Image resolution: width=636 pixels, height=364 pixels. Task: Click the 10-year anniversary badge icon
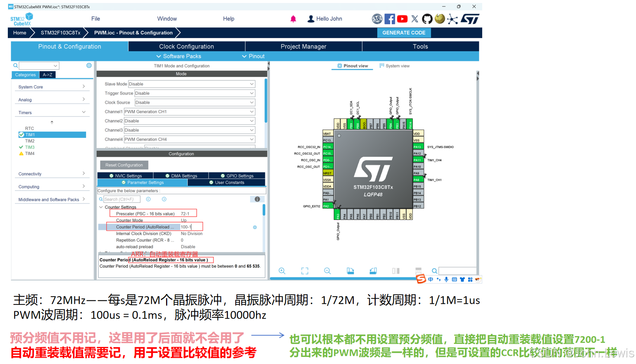pyautogui.click(x=377, y=19)
